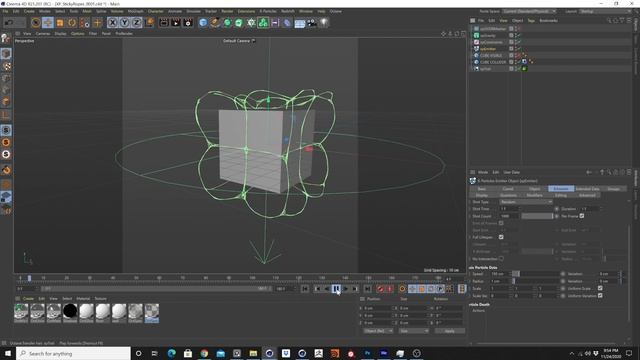The height and width of the screenshot is (360, 640).
Task: Toggle the X axis lock
Action: point(113,23)
